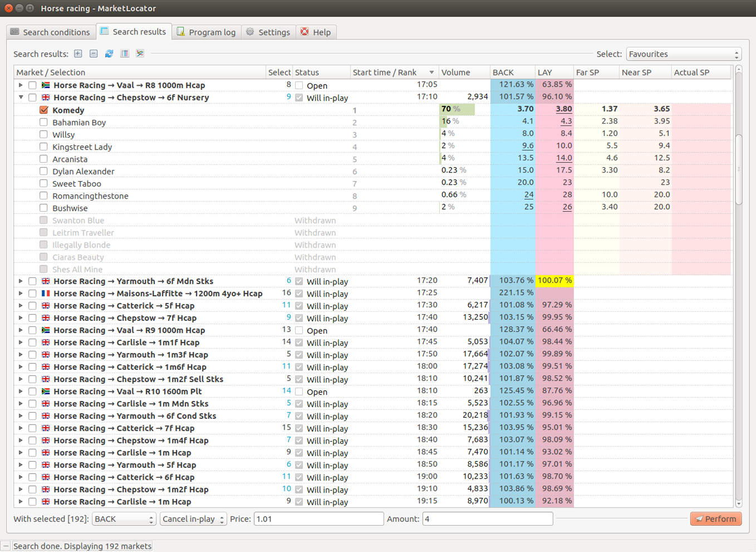
Task: Click the UK flag for Yarmouth 1m3f Hcap
Action: [x=46, y=355]
